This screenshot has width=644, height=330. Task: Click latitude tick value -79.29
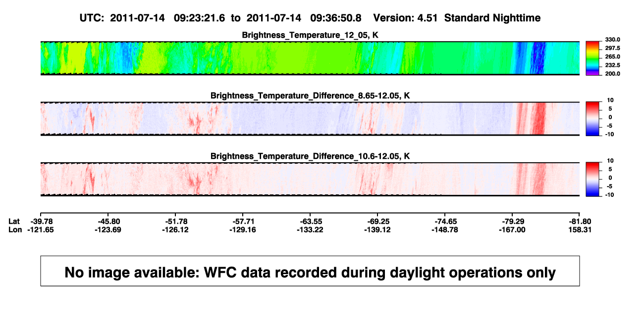coord(512,221)
